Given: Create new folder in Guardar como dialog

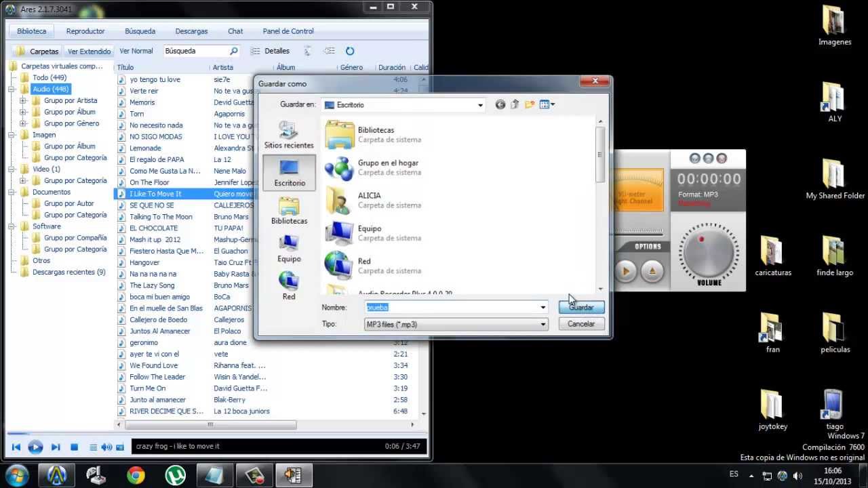Looking at the screenshot, I should pos(530,104).
